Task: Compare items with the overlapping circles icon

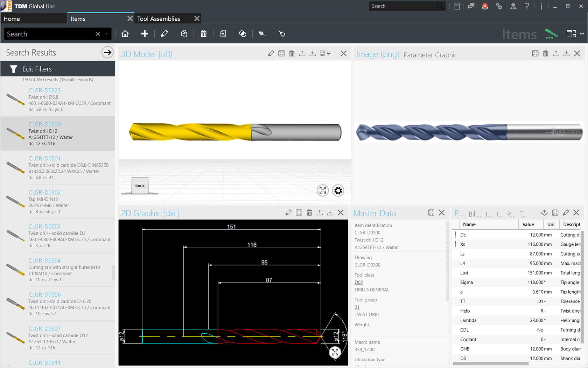Action: (243, 34)
